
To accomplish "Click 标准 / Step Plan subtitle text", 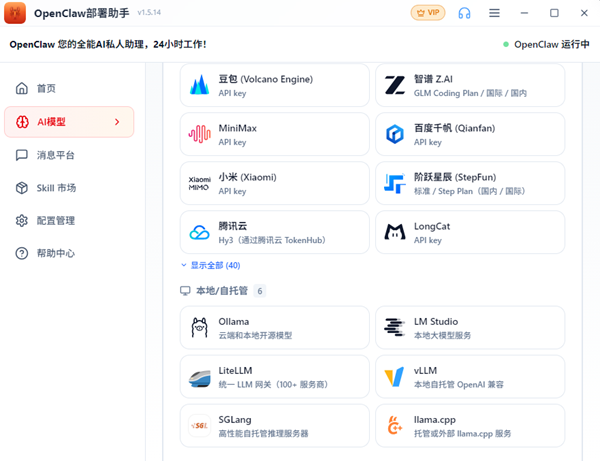I will 470,191.
